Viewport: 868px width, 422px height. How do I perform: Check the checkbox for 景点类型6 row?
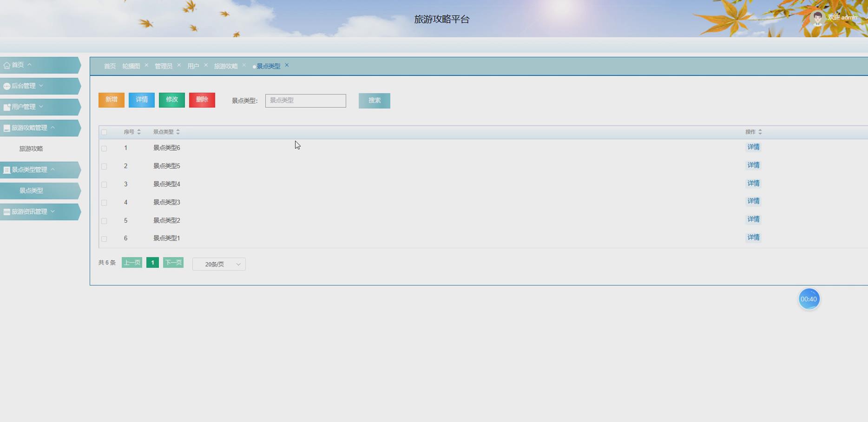click(104, 148)
